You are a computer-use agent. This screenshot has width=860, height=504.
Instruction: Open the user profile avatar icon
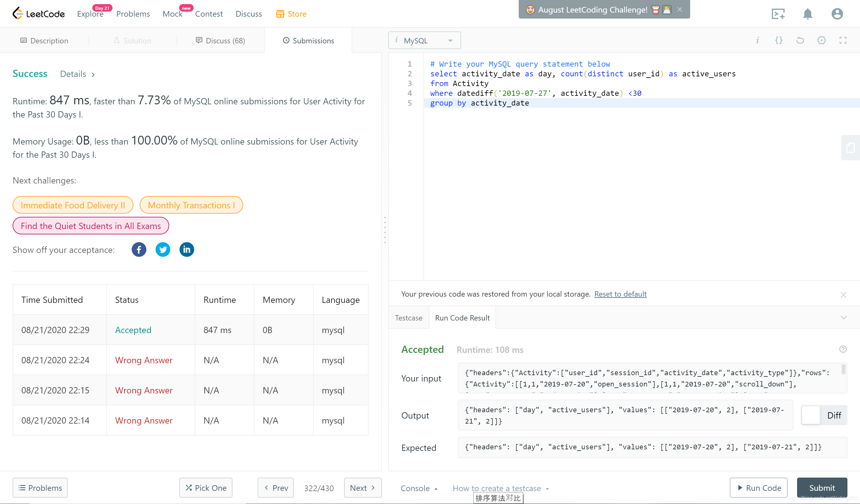point(837,14)
